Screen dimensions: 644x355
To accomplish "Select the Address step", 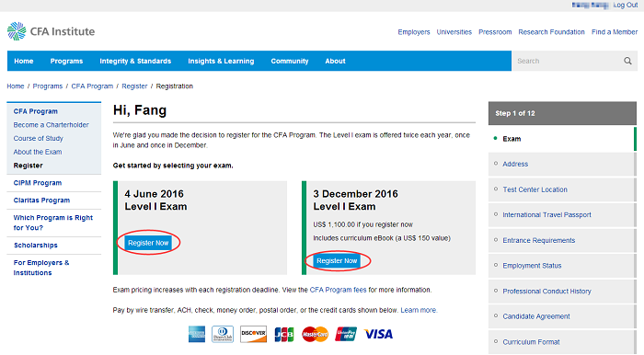I will (x=562, y=164).
